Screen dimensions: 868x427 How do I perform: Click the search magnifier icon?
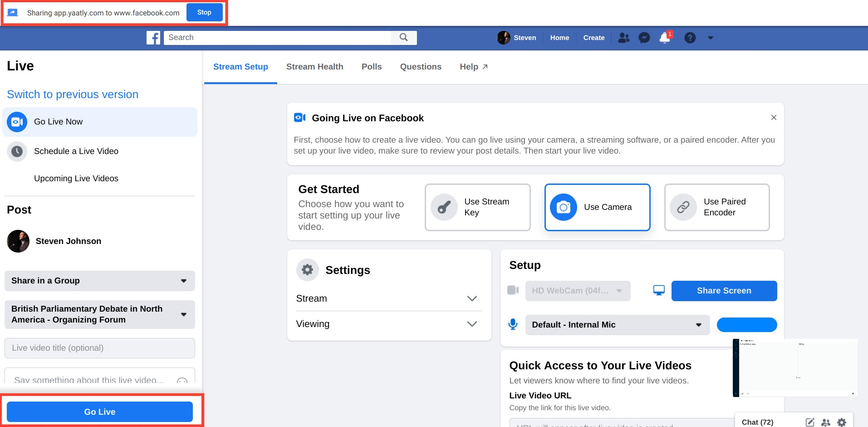pos(403,37)
